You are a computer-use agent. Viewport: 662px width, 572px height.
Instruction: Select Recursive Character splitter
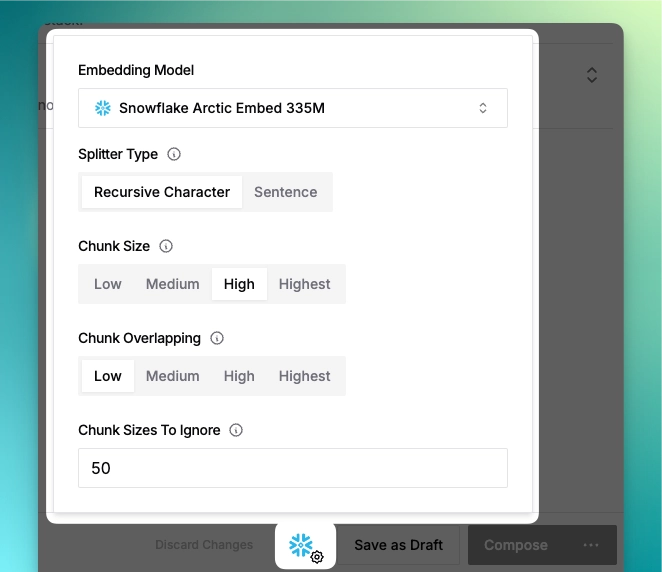(x=162, y=192)
